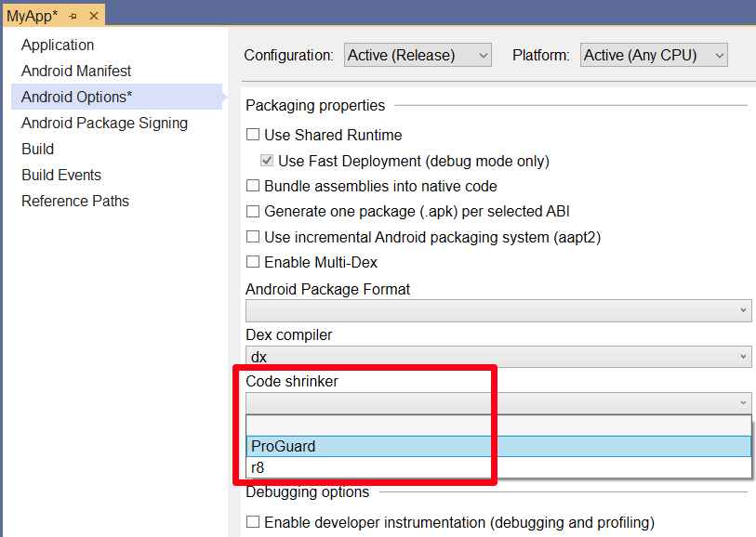Open the Dex compiler dropdown arrow

pyautogui.click(x=741, y=356)
